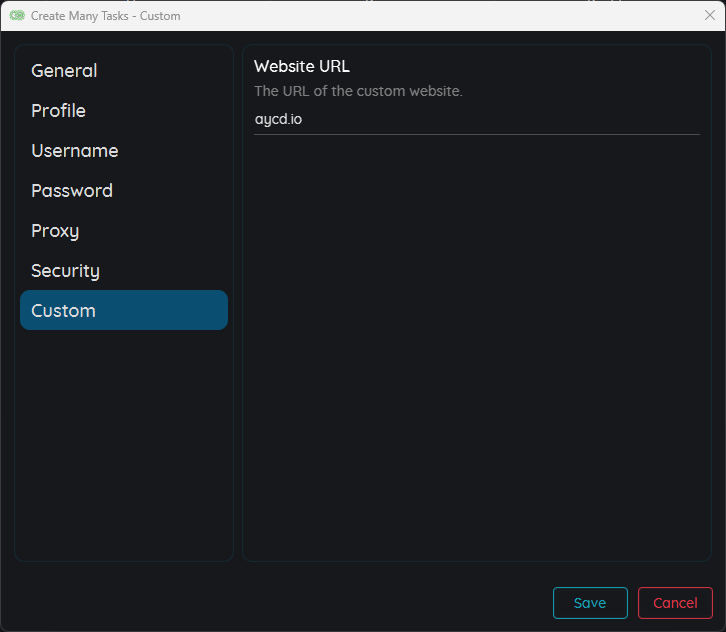The width and height of the screenshot is (726, 632).
Task: Show the Security settings tab
Action: coord(65,271)
